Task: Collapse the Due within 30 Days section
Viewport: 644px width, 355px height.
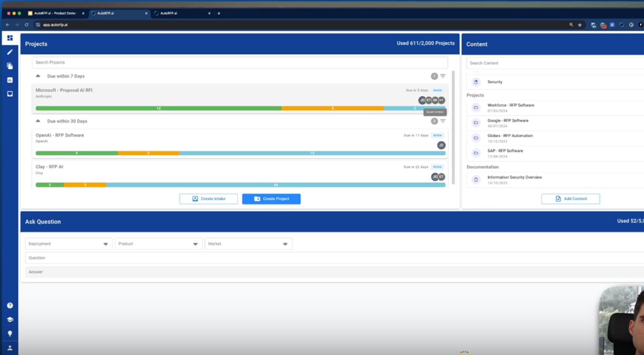Action: [38, 121]
